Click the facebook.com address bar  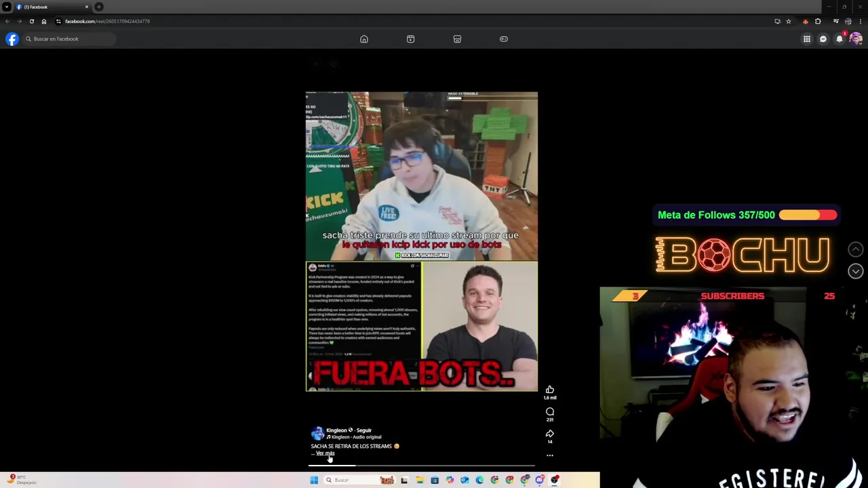coord(424,21)
